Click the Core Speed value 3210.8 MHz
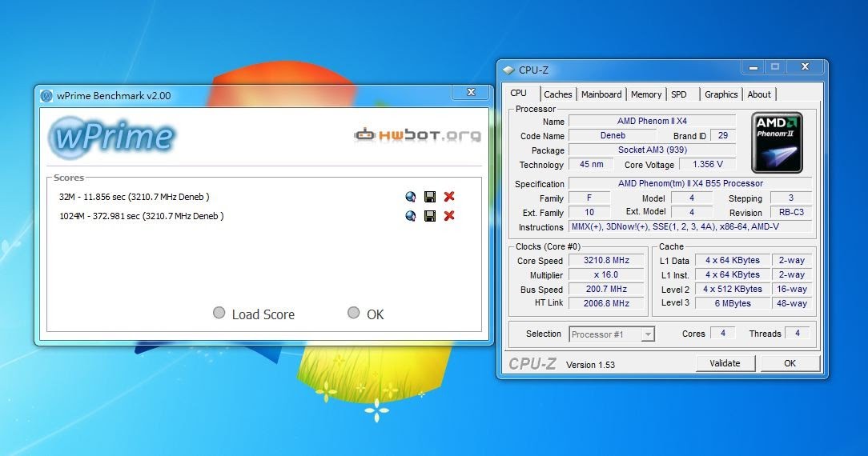The width and height of the screenshot is (868, 456). 607,260
